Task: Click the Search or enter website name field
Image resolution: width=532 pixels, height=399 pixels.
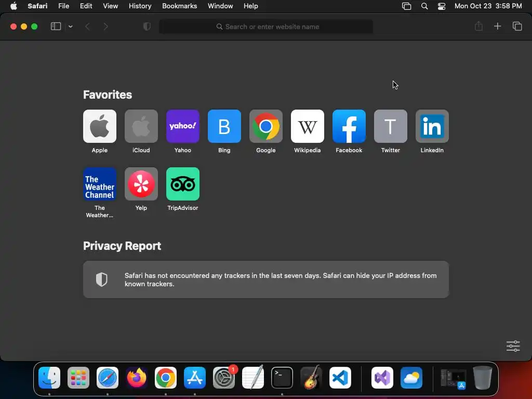Action: pyautogui.click(x=266, y=27)
